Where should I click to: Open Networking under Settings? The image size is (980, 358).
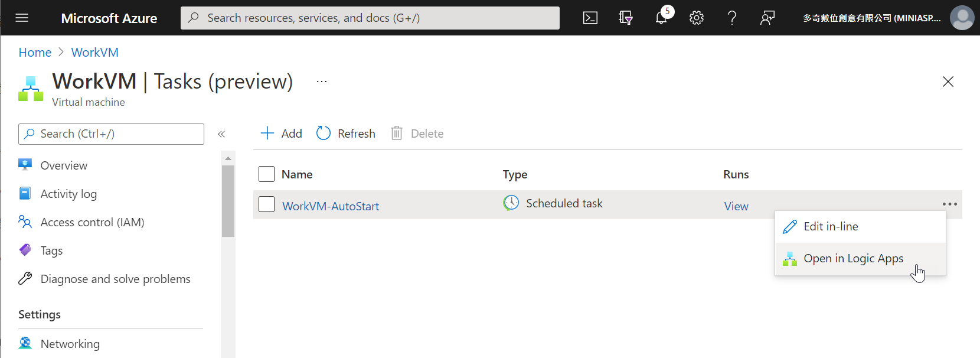(x=70, y=344)
